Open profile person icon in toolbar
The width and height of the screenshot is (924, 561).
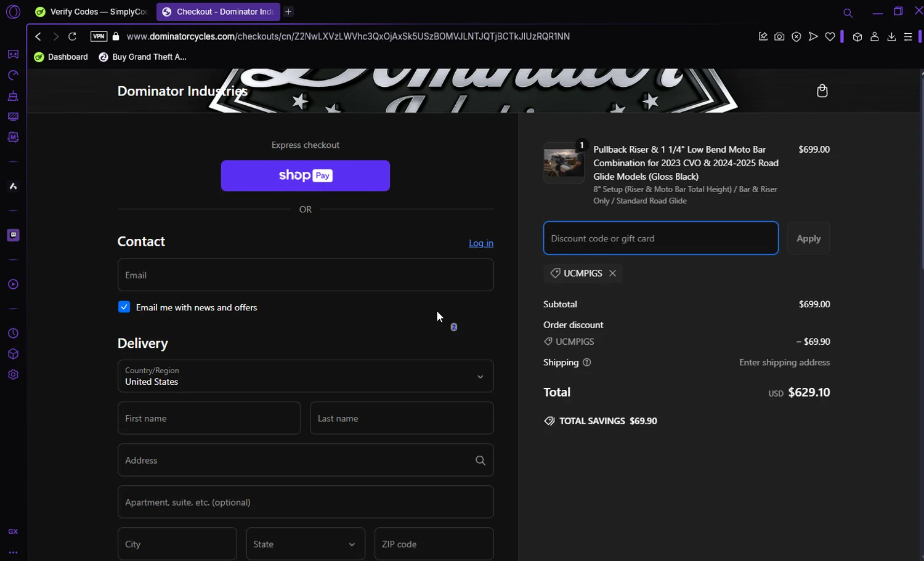point(874,37)
